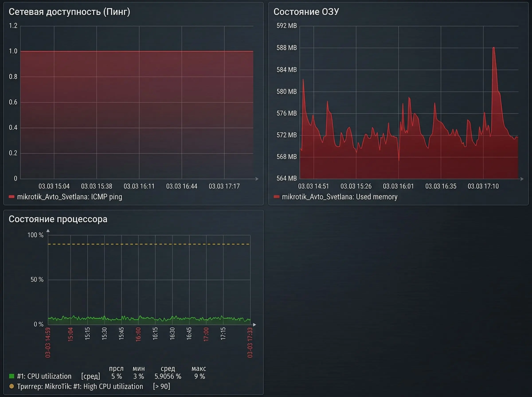This screenshot has width=532, height=397.
Task: Click the 5.9056 % average value
Action: 168,376
